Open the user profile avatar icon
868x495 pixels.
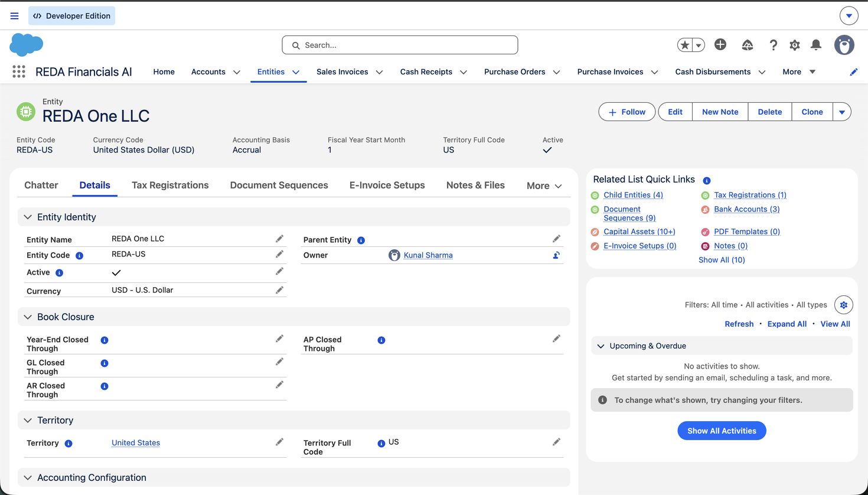coord(844,45)
